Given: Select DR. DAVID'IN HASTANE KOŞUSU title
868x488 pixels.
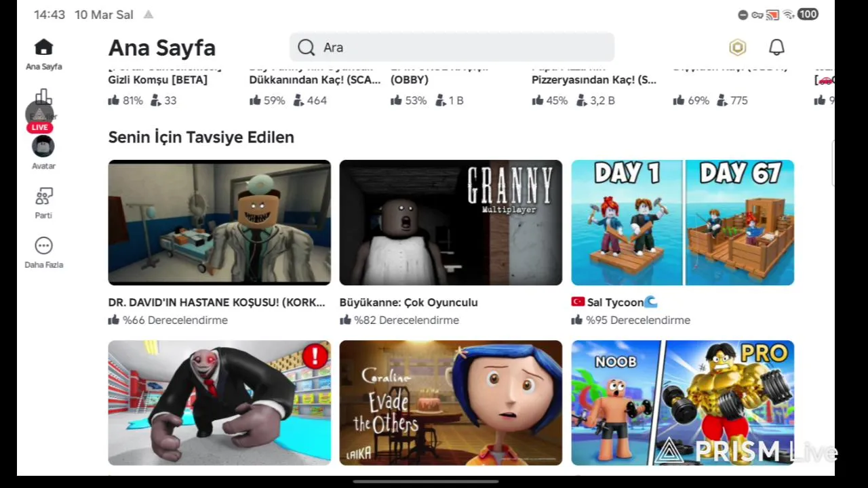Looking at the screenshot, I should click(217, 302).
